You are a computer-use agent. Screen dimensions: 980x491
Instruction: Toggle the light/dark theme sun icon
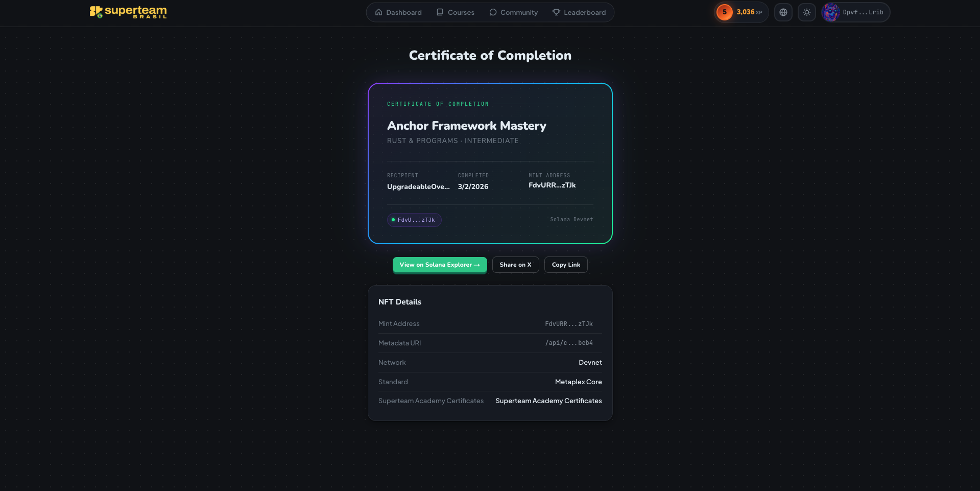click(807, 12)
